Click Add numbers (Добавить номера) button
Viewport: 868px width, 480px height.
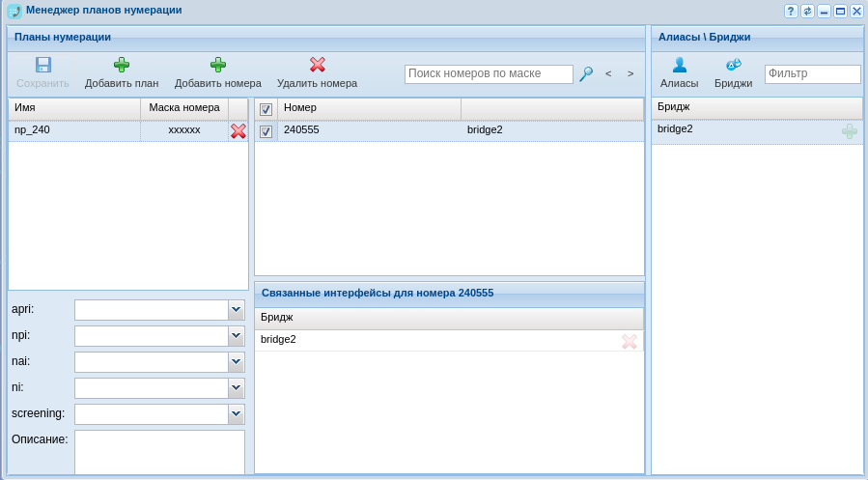[x=218, y=73]
